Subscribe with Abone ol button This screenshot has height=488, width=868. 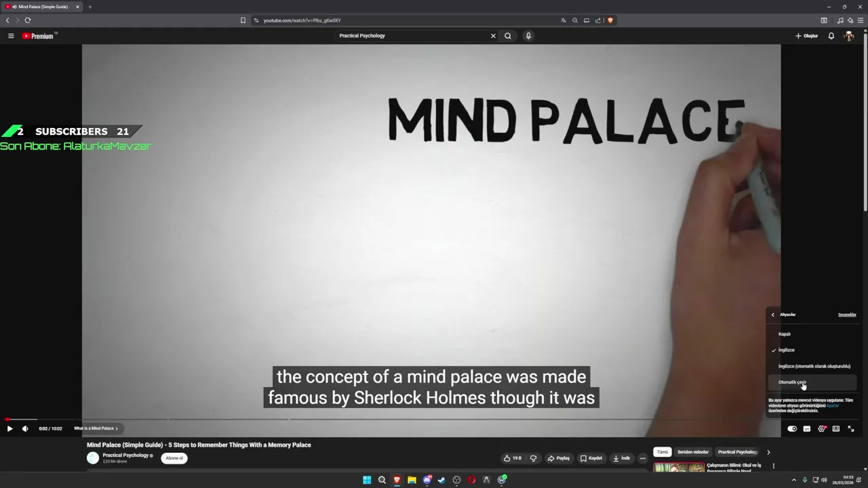point(174,458)
